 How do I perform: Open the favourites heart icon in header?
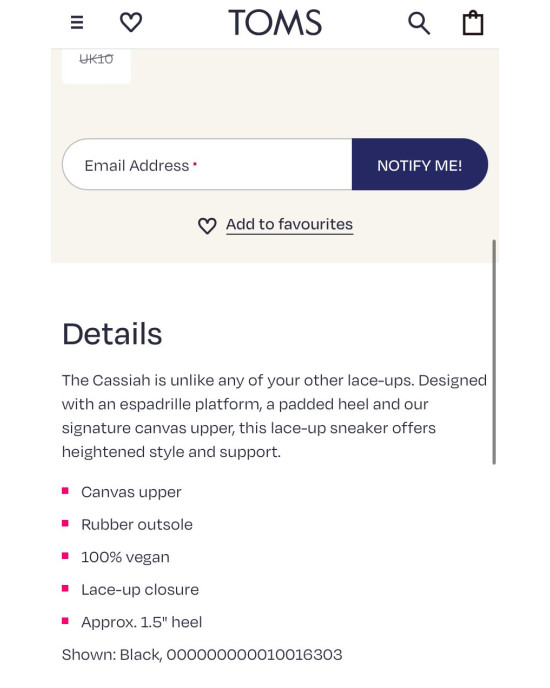tap(131, 22)
